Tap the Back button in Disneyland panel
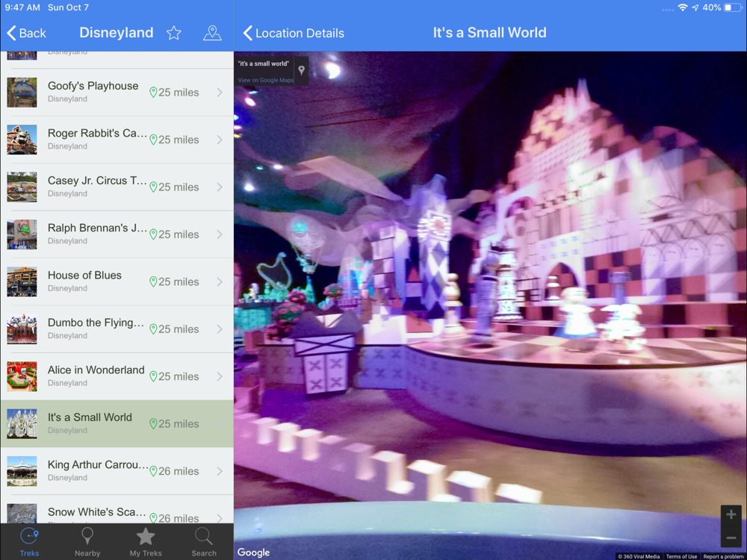Viewport: 747px width, 560px height. pos(26,33)
